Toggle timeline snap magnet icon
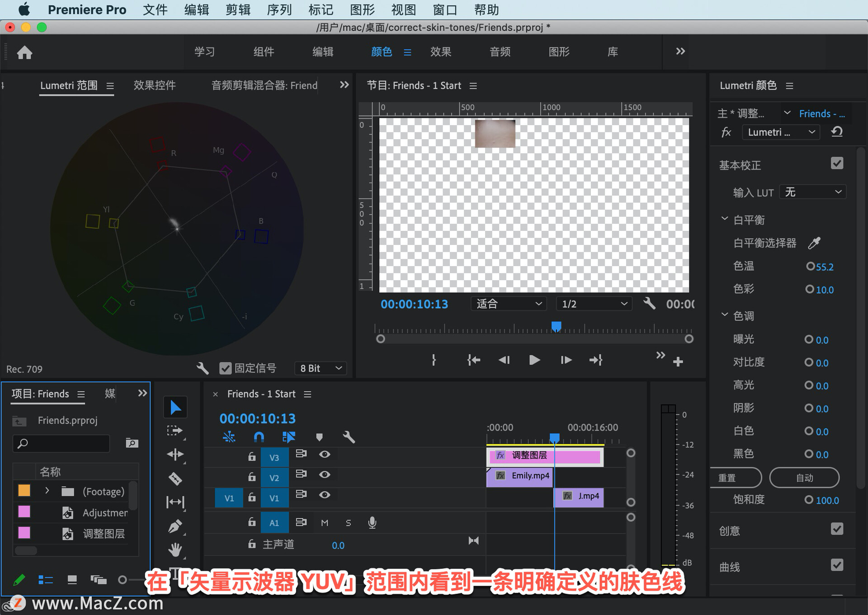The height and width of the screenshot is (615, 868). coord(259,437)
